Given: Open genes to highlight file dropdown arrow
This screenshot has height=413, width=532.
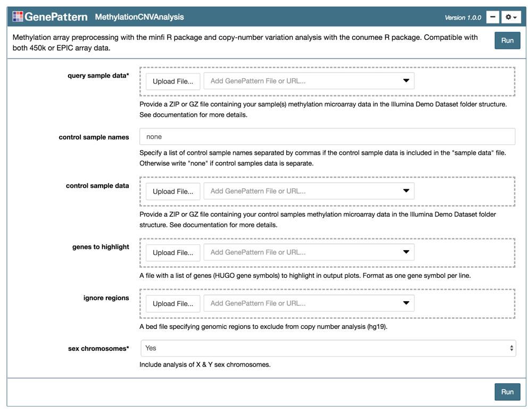Looking at the screenshot, I should tap(406, 252).
